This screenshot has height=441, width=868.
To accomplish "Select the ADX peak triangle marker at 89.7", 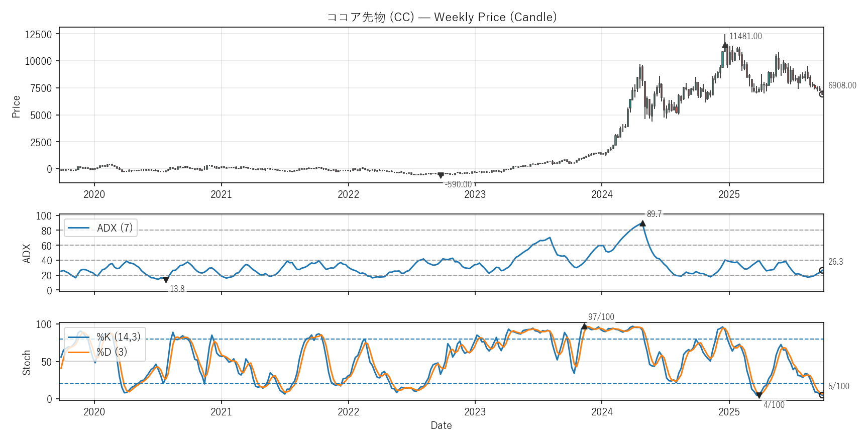I will point(642,223).
